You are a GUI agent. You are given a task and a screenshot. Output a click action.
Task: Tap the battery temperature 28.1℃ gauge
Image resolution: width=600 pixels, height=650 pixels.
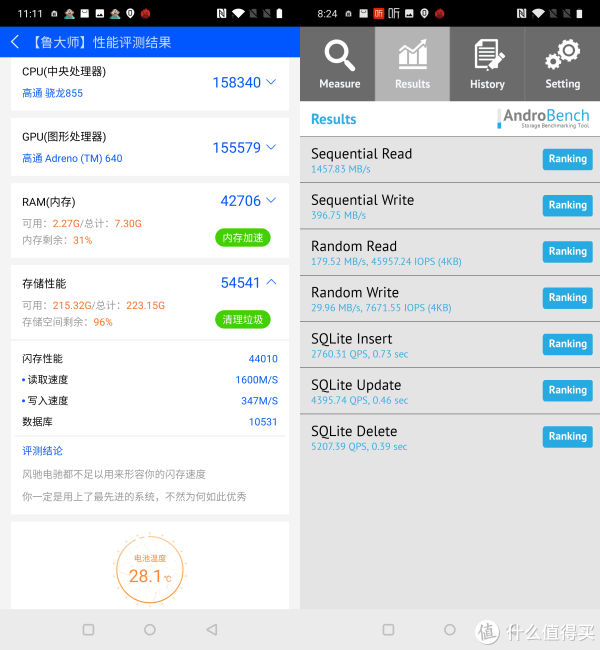pos(150,570)
